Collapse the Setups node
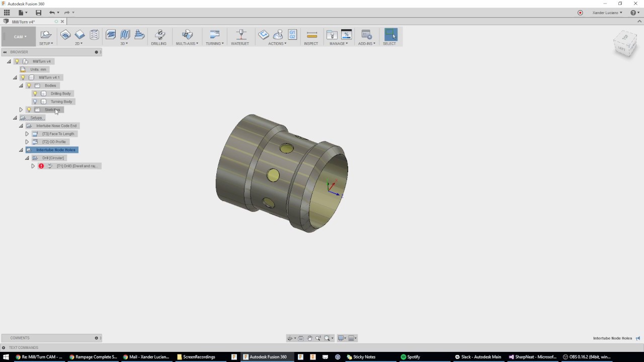This screenshot has width=644, height=362. [15, 118]
